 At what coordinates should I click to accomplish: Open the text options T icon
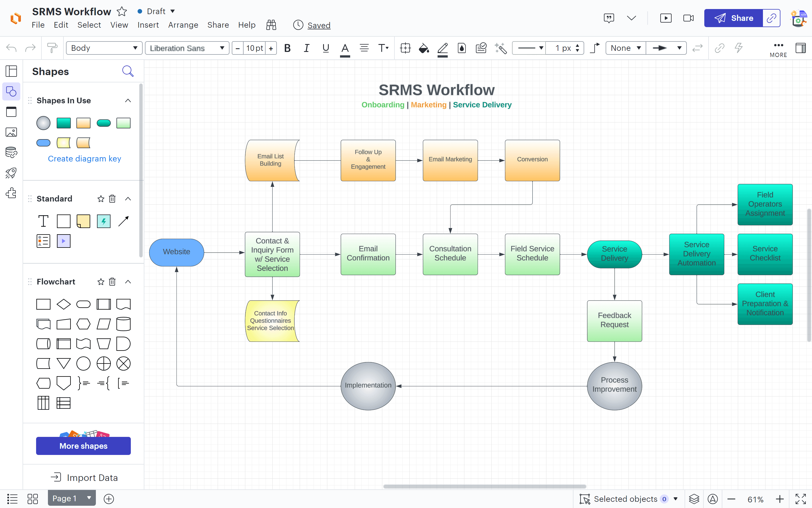click(x=383, y=48)
